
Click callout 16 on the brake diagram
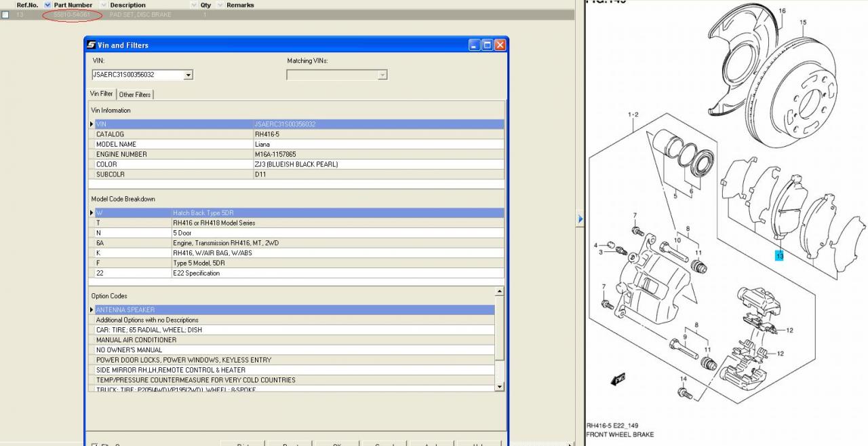(x=782, y=11)
